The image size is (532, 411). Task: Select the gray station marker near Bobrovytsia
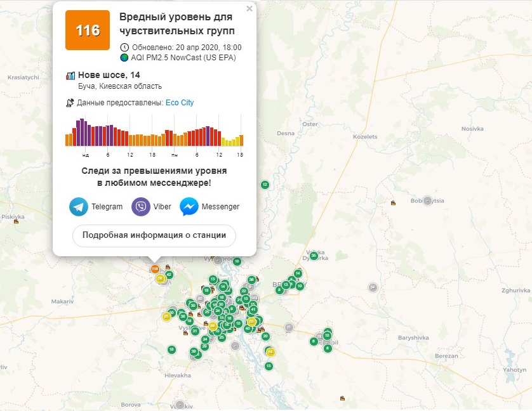pyautogui.click(x=428, y=200)
